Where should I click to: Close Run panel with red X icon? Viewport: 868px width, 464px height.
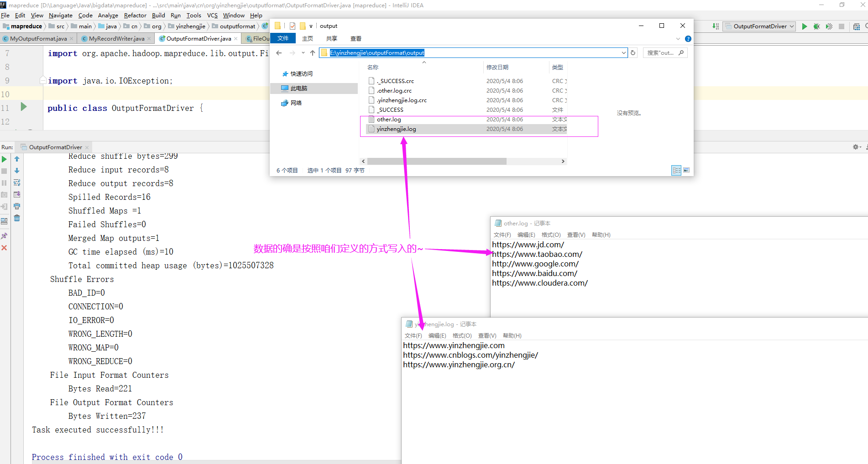(x=4, y=248)
